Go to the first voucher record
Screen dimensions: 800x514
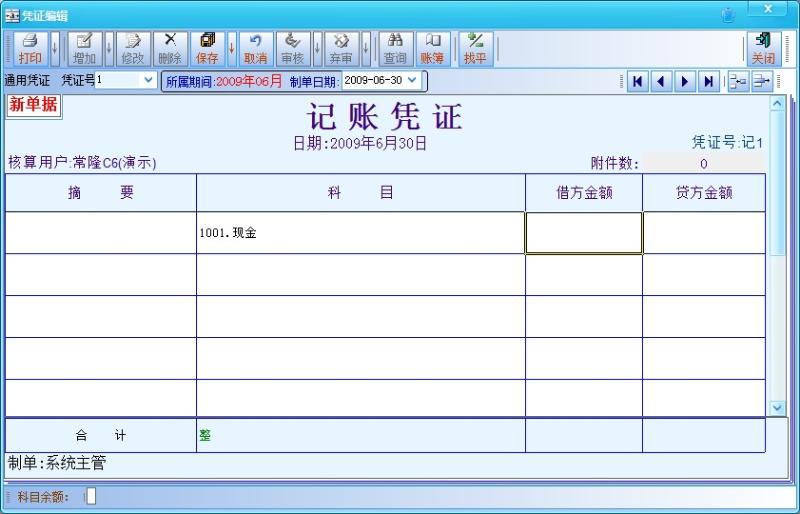637,82
